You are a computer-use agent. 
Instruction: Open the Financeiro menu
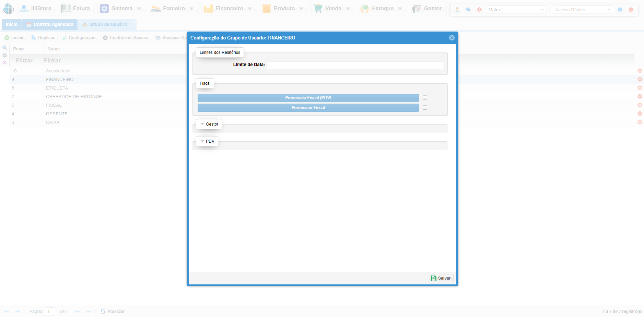coord(229,9)
